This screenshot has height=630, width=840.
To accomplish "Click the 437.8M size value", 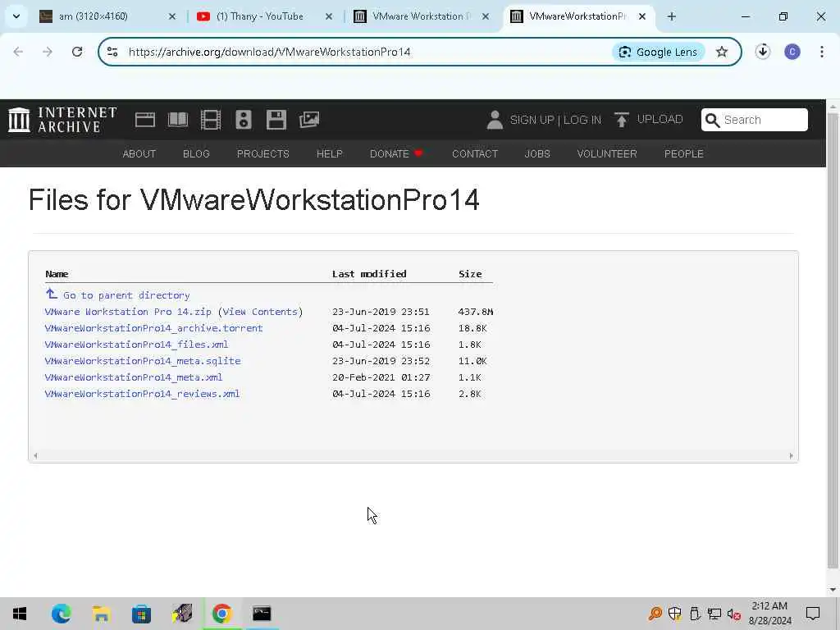I will pos(476,312).
